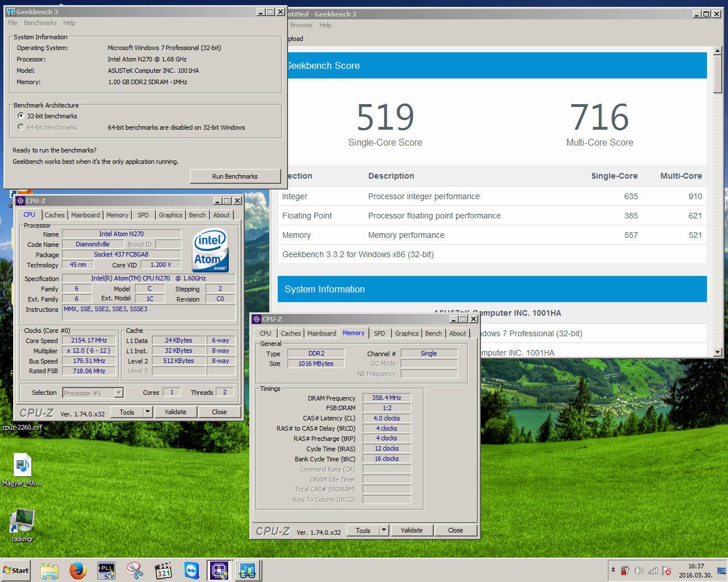This screenshot has width=728, height=582.
Task: Click Close in CPU-Z CPU window
Action: [219, 412]
